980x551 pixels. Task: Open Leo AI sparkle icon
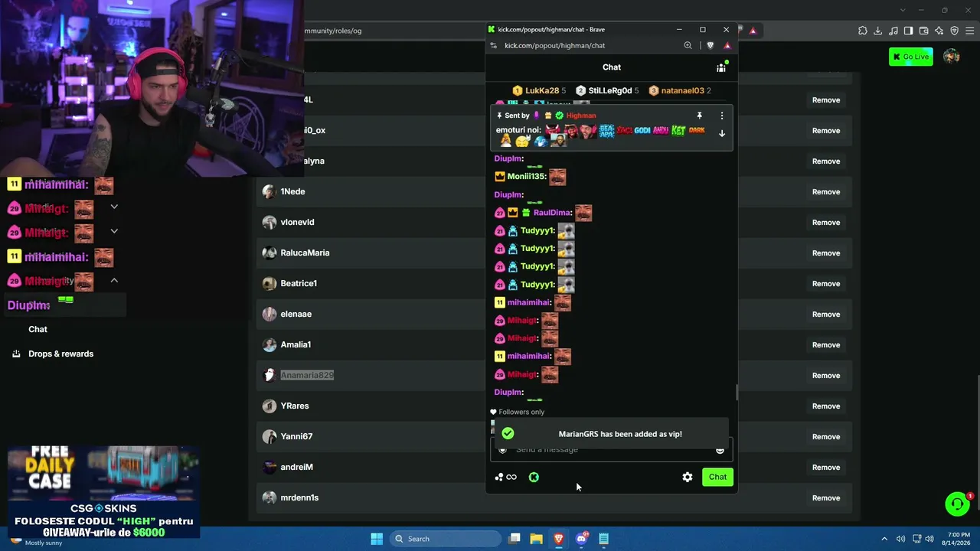coord(939,31)
